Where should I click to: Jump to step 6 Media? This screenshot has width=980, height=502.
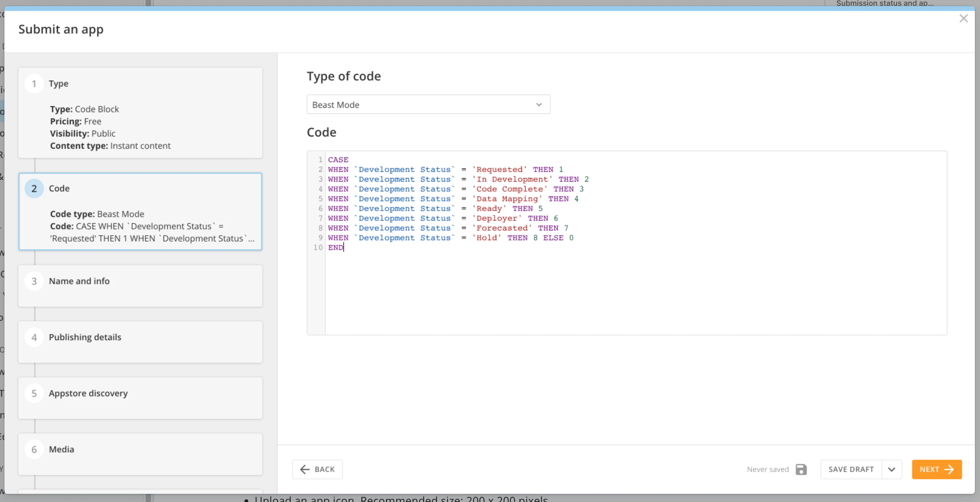141,454
